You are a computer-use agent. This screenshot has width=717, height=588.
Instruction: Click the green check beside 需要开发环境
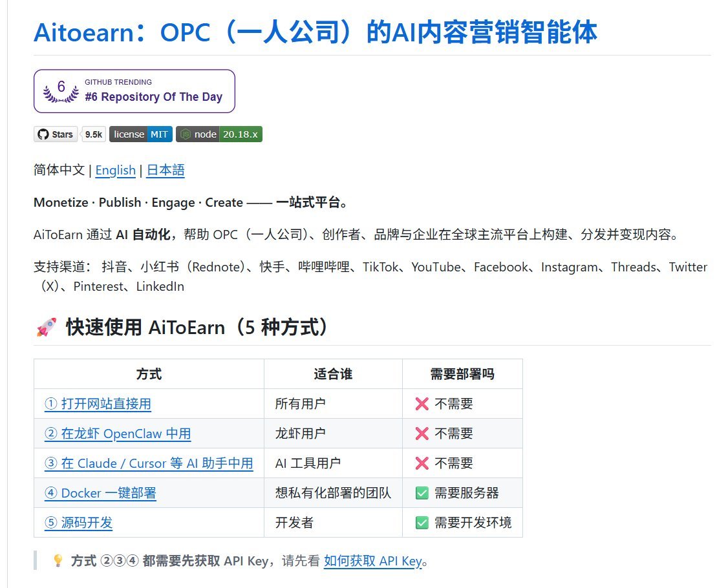(422, 523)
